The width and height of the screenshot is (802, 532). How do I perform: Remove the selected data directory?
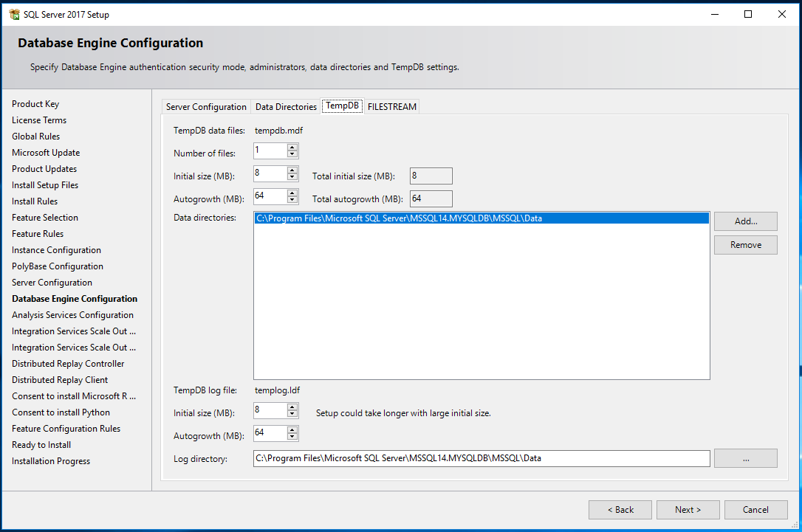[745, 245]
